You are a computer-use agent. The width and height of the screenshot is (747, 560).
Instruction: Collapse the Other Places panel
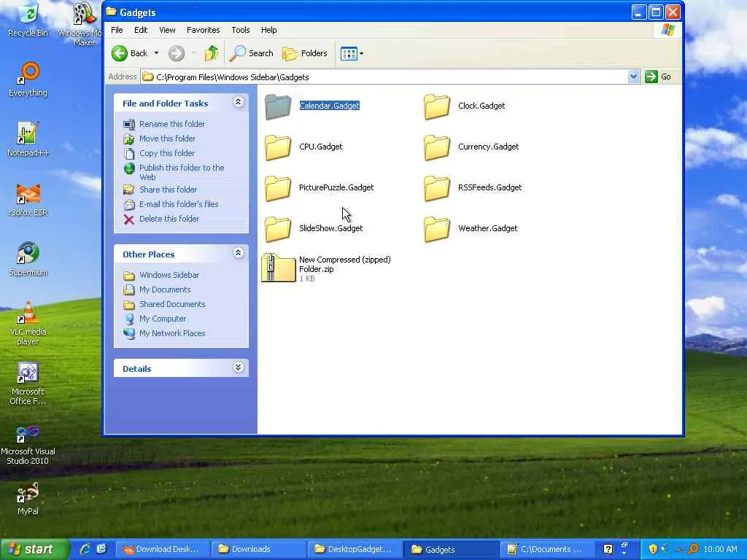tap(239, 253)
